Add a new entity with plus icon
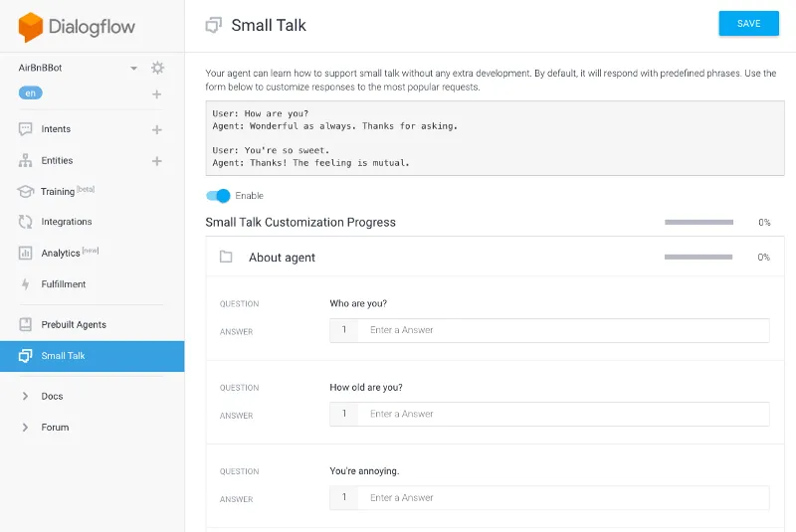This screenshot has height=532, width=796. pyautogui.click(x=157, y=161)
